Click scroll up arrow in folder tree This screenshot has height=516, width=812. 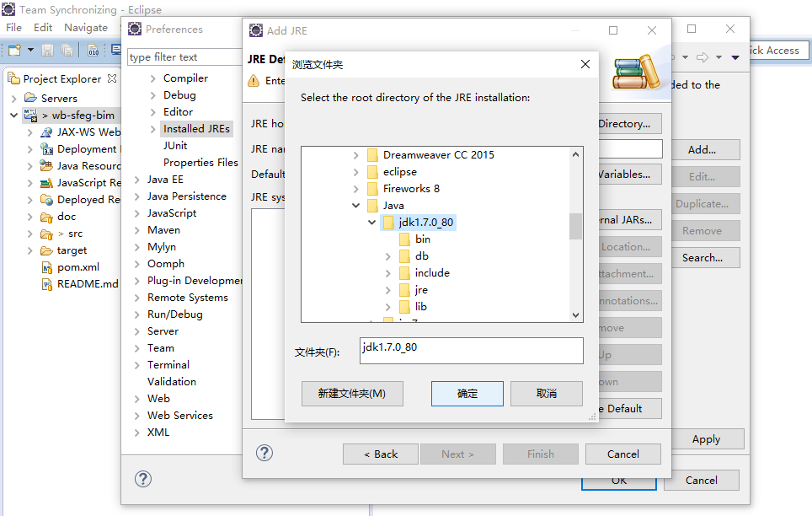(575, 154)
